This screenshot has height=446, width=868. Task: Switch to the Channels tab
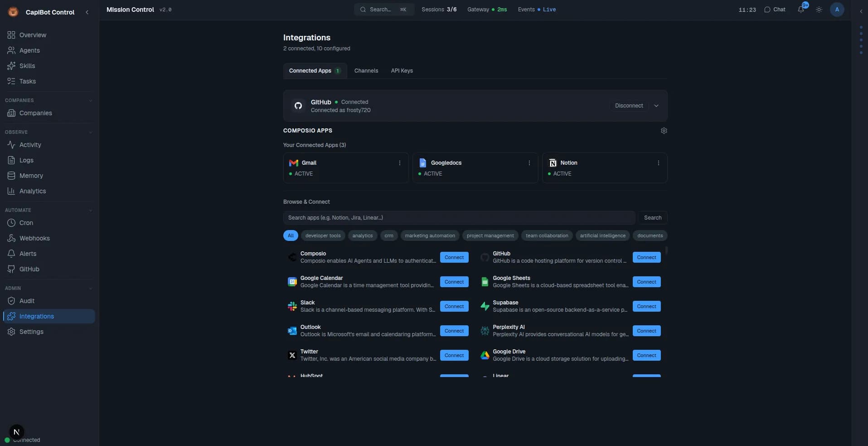pos(366,71)
